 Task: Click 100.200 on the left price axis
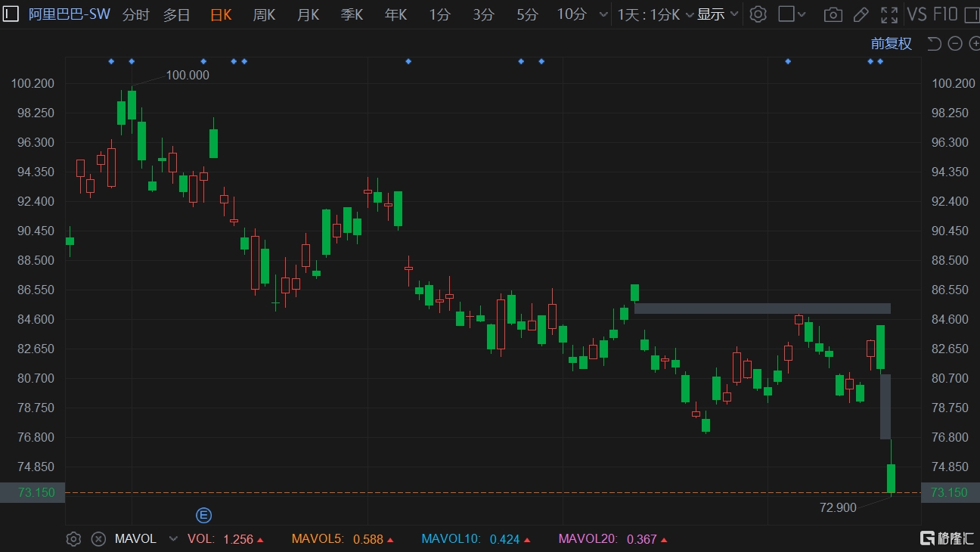[x=33, y=83]
